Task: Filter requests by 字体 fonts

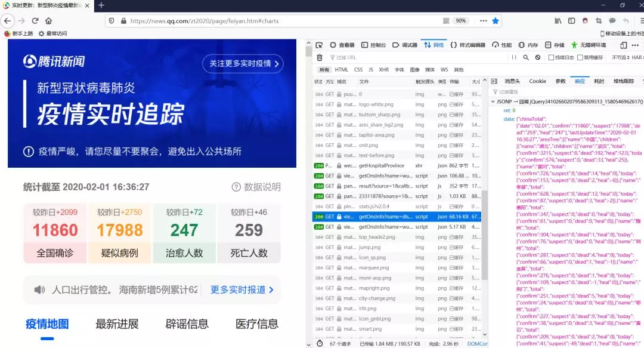Action: tap(400, 69)
